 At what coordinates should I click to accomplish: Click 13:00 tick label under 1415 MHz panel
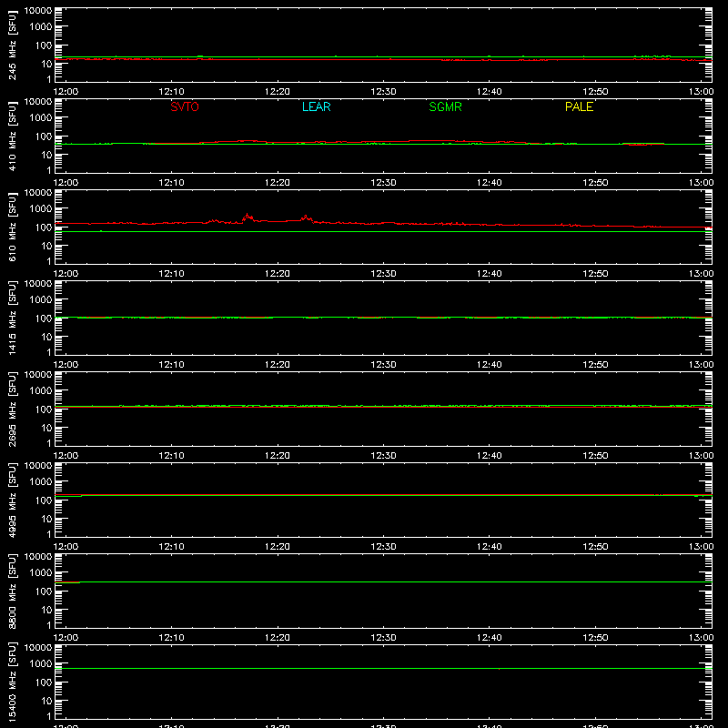click(701, 365)
